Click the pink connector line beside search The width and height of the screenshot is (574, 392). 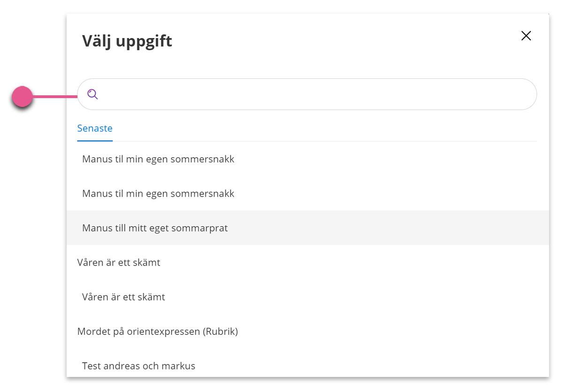tap(55, 97)
